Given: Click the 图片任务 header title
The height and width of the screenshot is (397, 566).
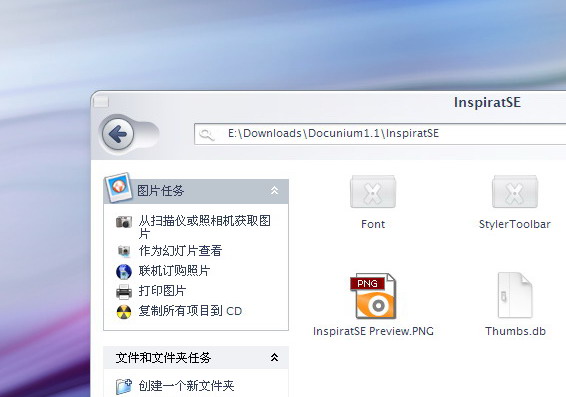Looking at the screenshot, I should point(160,191).
